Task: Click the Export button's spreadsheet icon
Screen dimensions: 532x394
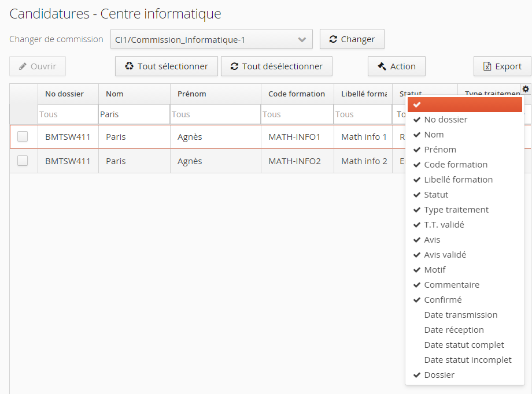Action: coord(487,66)
